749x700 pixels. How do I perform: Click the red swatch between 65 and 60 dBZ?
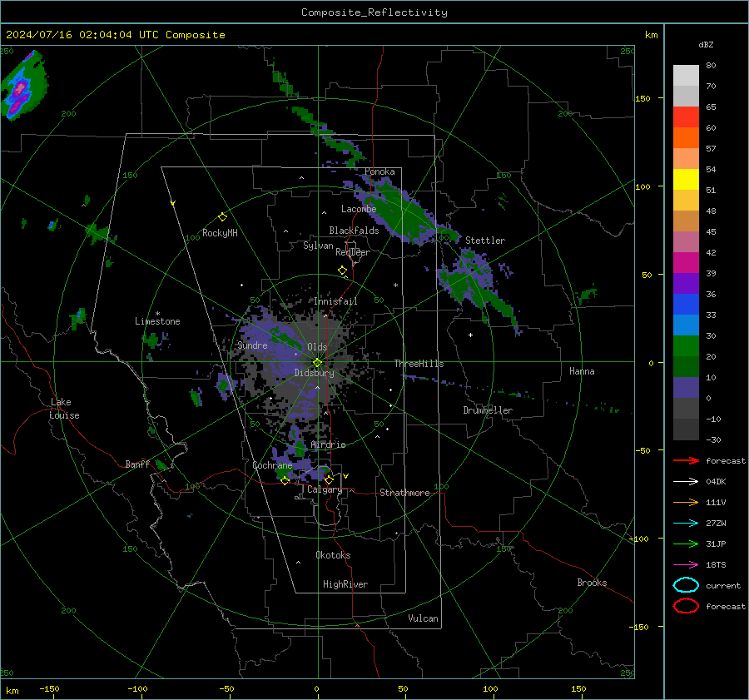pyautogui.click(x=686, y=117)
